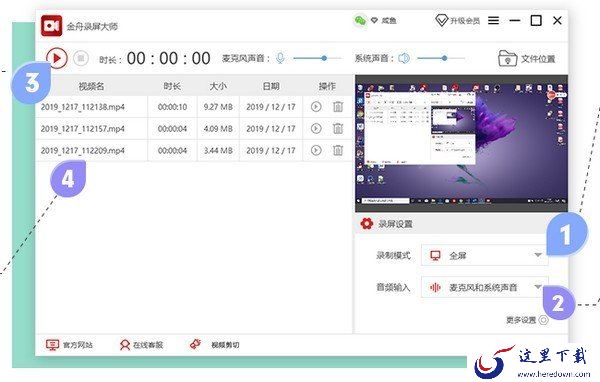Select file name 2019_1217_112209.mp4
This screenshot has width=600, height=382.
83,150
